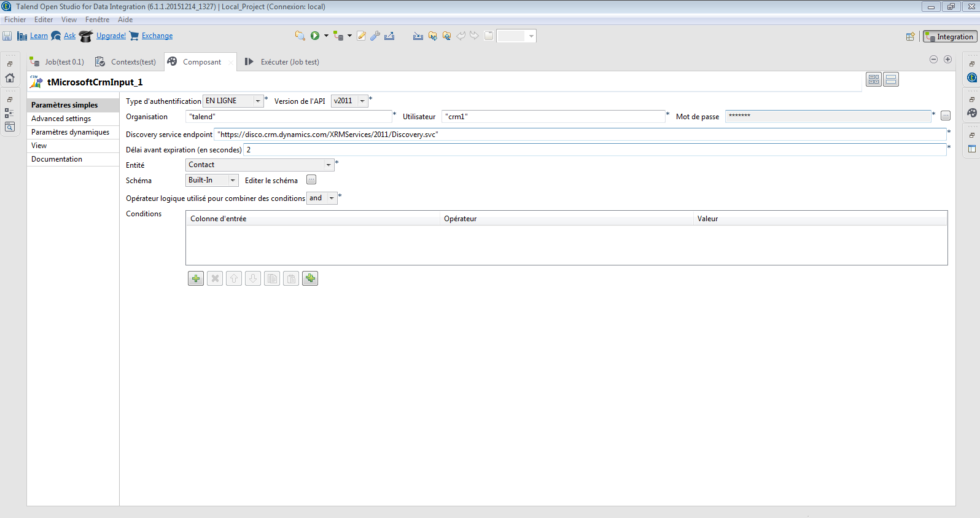
Task: Open the Ask link
Action: tap(69, 36)
